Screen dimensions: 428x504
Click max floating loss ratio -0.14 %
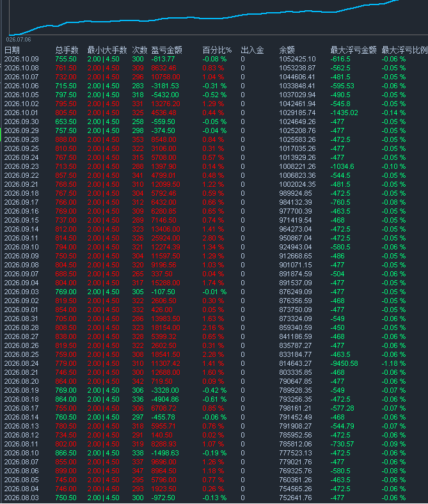coord(393,113)
